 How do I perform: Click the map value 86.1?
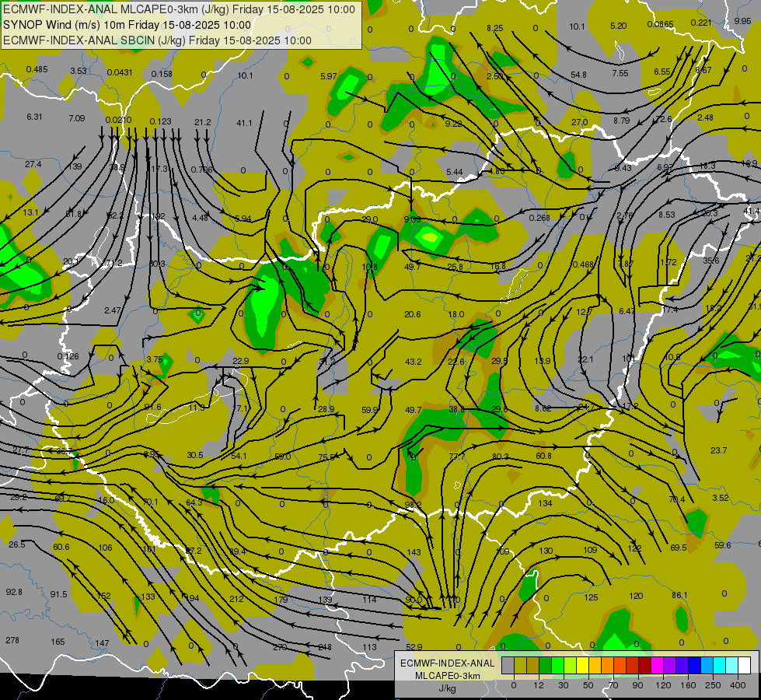680,595
